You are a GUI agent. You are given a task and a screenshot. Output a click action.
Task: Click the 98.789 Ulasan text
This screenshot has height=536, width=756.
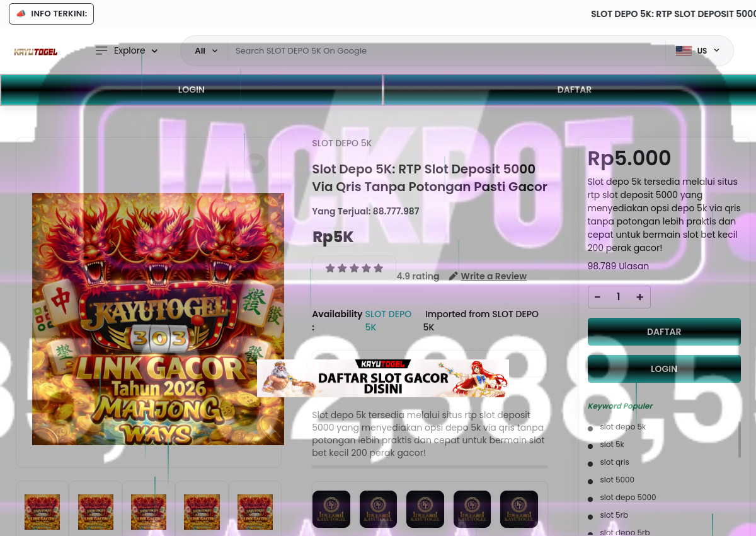click(618, 266)
